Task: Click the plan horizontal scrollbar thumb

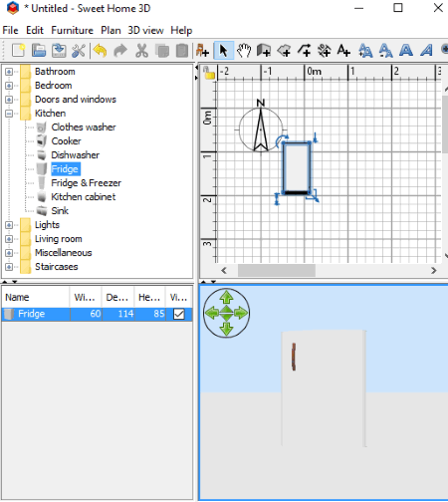Action: pos(277,271)
